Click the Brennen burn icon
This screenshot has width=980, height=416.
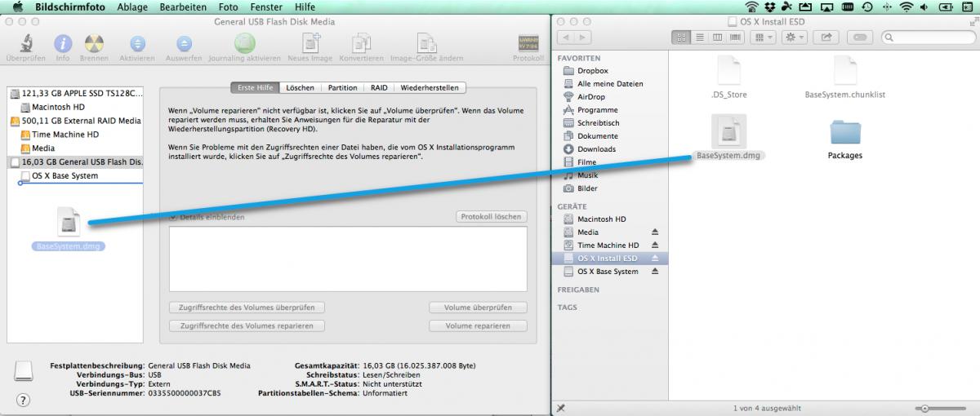click(94, 42)
